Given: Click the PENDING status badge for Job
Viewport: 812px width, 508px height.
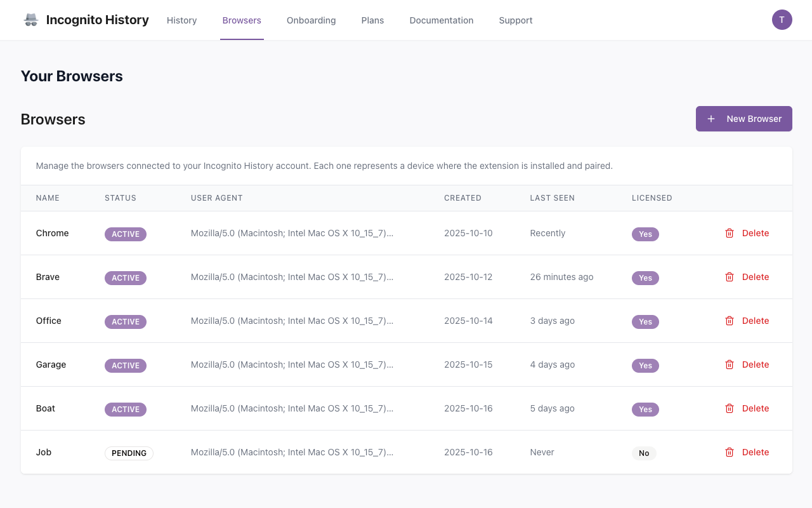Looking at the screenshot, I should click(x=129, y=453).
